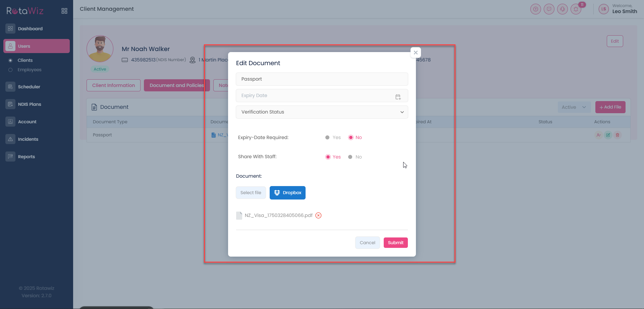Expand the Verification Status dropdown
Screen dimensions: 644x309
pos(322,112)
